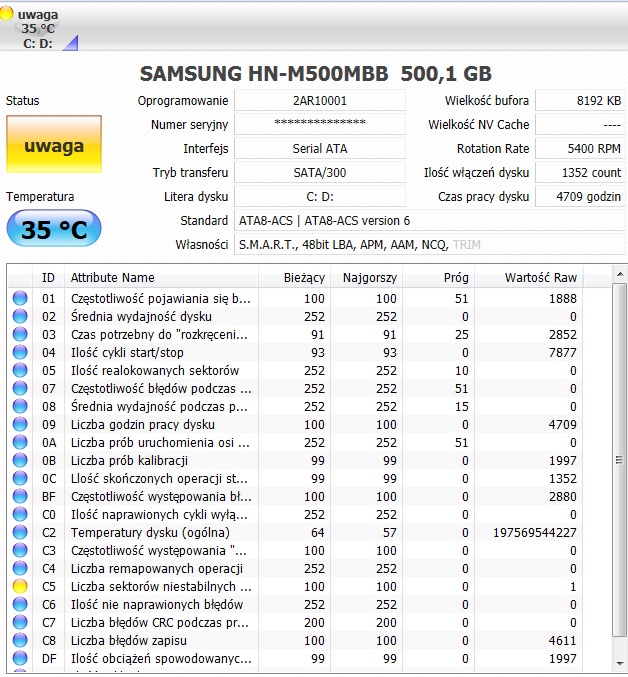The width and height of the screenshot is (628, 677).
Task: Click the status circle for attribute 0C
Action: pos(20,478)
